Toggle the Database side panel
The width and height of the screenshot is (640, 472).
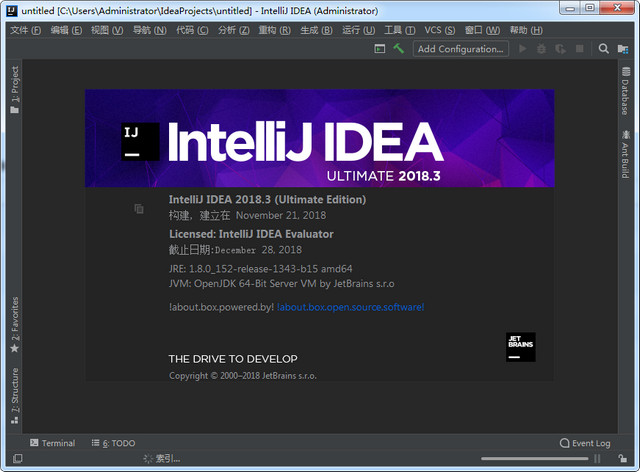point(625,93)
